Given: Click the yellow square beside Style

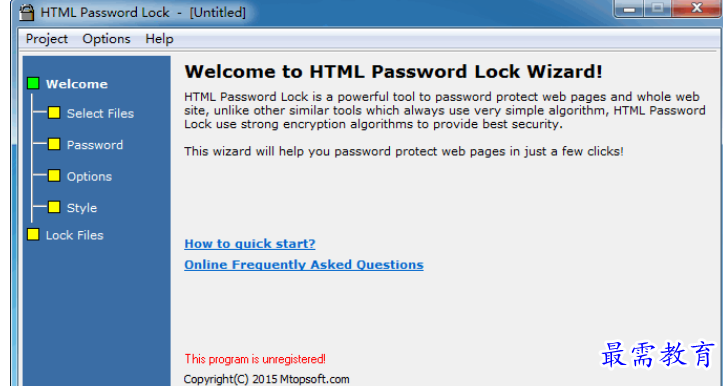Looking at the screenshot, I should click(54, 207).
